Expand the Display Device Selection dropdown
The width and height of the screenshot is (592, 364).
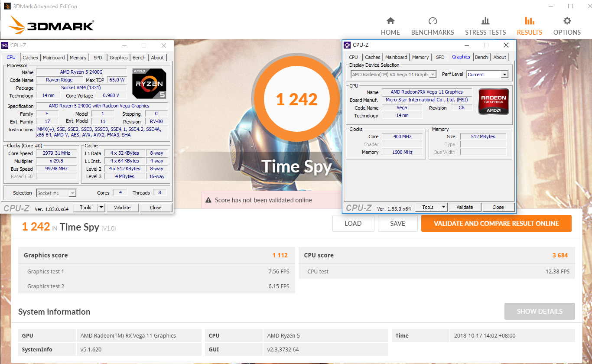pos(433,75)
